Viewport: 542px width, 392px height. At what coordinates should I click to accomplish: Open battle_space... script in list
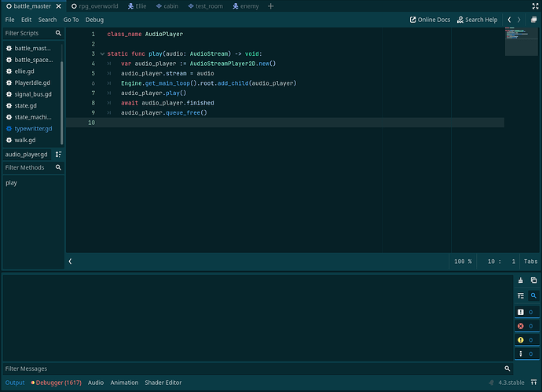pyautogui.click(x=32, y=60)
